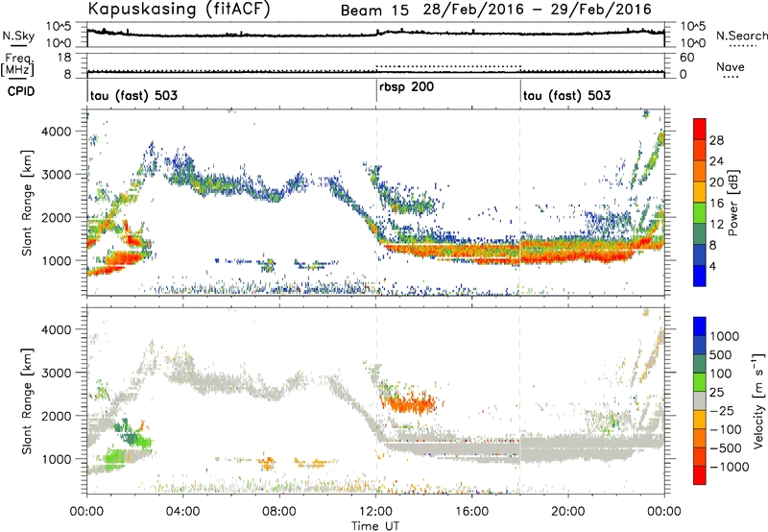Screen dimensions: 768x532
Task: Click the 28/Feb/2016 – 29/Feb/2016 date range
Action: [x=538, y=9]
